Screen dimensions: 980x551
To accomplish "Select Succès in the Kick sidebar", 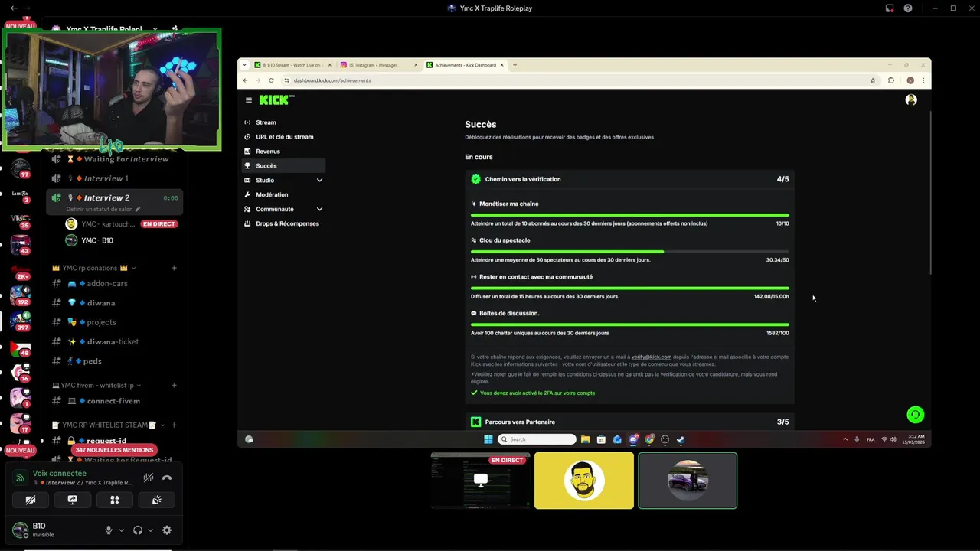I will click(283, 166).
